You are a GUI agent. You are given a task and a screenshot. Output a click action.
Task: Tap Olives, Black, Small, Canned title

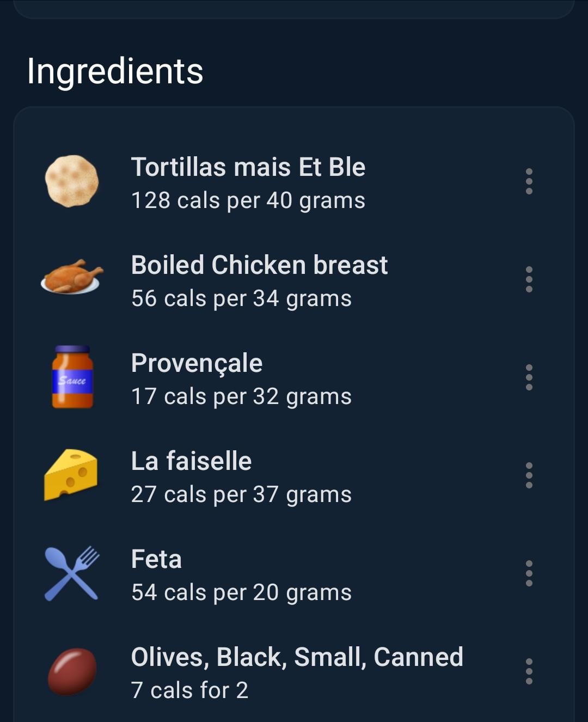point(297,657)
